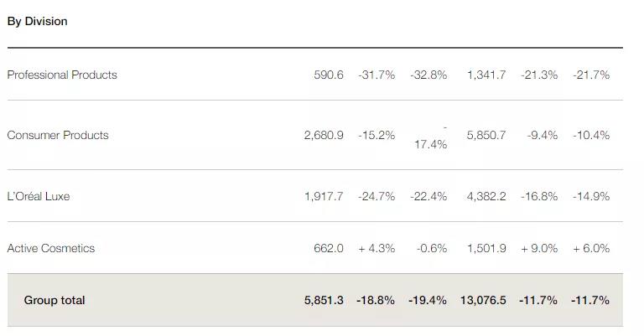
Task: Click the 590.6 value for Professional Products
Action: (329, 75)
